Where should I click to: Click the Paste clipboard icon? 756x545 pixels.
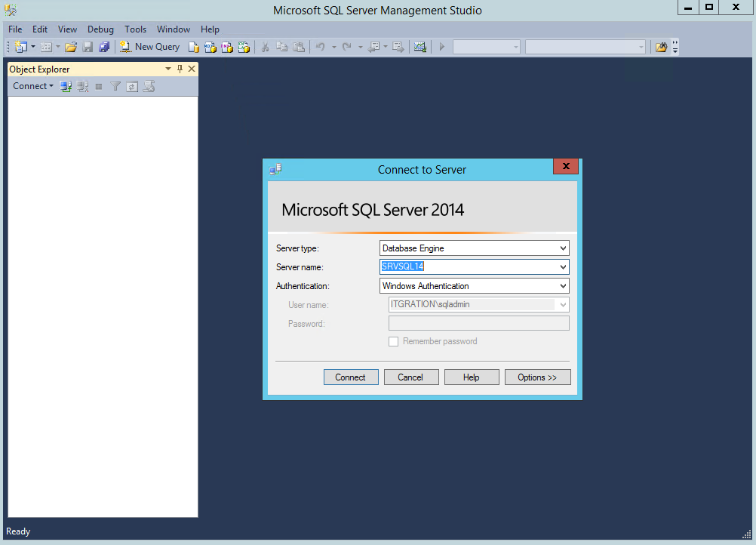299,47
